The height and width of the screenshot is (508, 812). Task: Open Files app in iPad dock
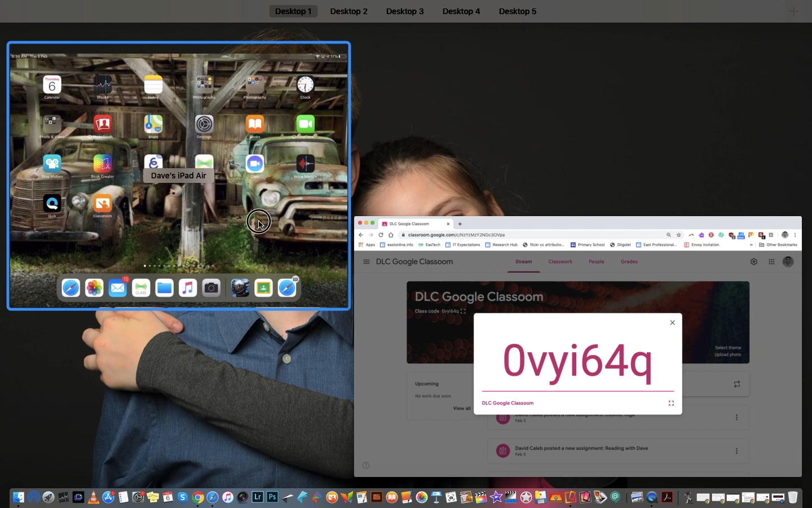[x=164, y=288]
